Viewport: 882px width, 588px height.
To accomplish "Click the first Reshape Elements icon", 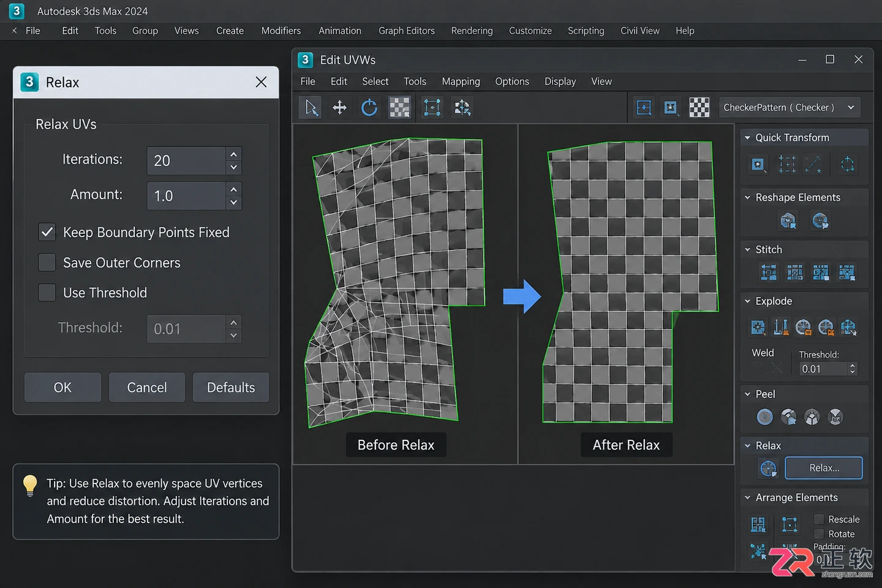I will point(788,221).
